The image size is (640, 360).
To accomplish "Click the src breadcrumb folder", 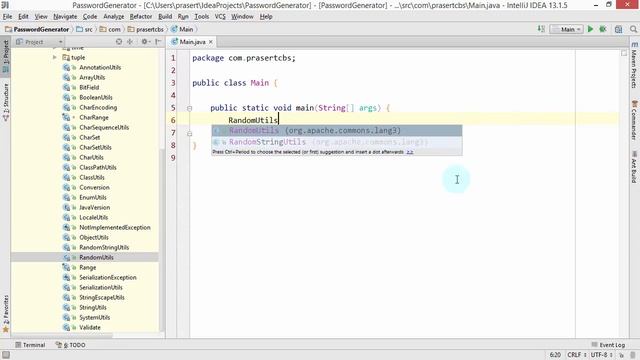I will tap(84, 29).
